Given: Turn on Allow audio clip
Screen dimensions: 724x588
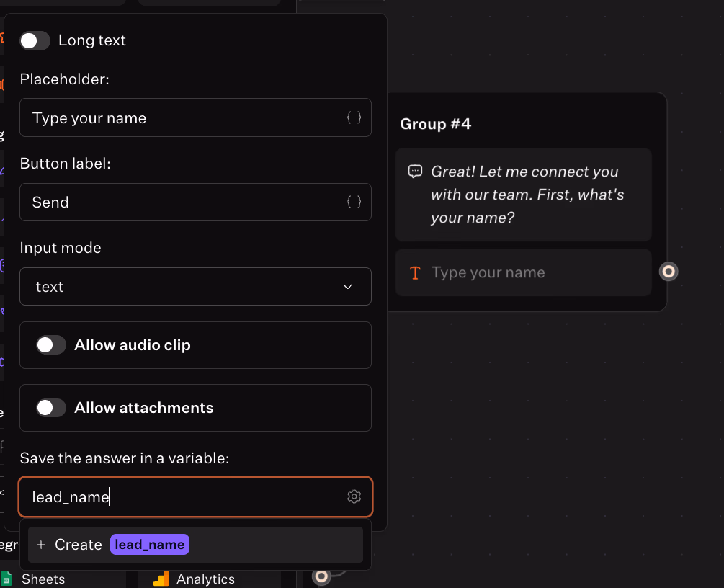Looking at the screenshot, I should (x=50, y=344).
